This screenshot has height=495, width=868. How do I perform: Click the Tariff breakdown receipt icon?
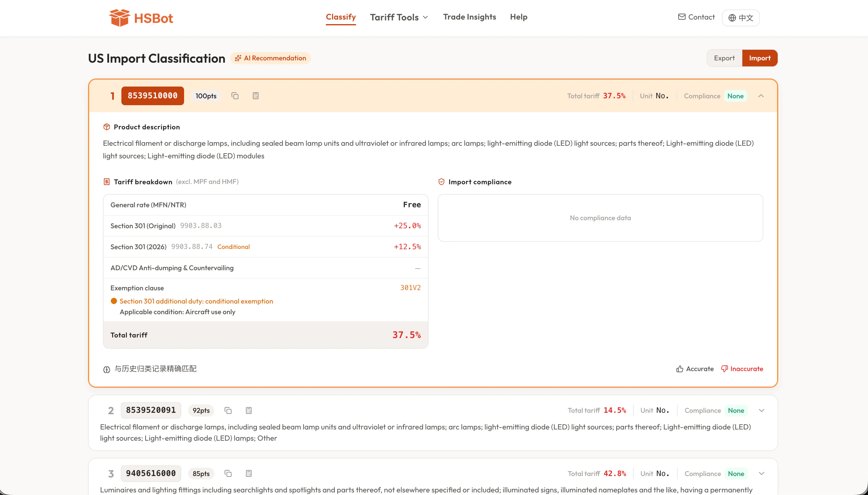coord(106,182)
